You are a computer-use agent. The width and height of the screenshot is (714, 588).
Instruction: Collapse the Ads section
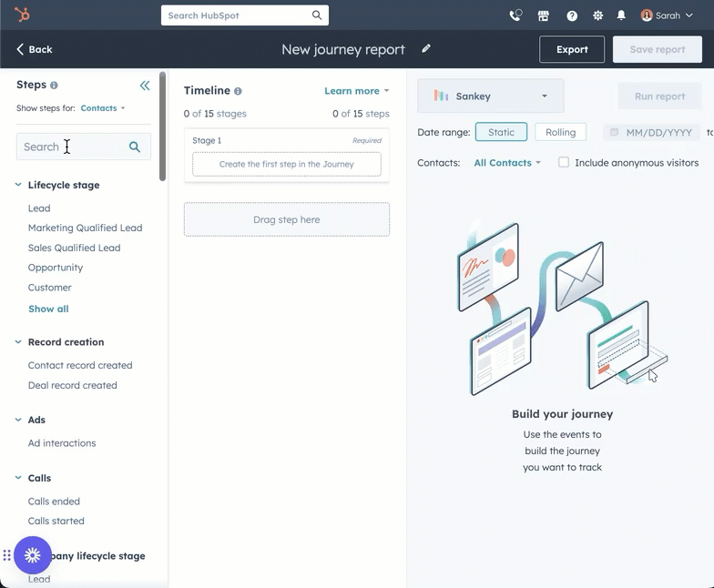(x=18, y=420)
